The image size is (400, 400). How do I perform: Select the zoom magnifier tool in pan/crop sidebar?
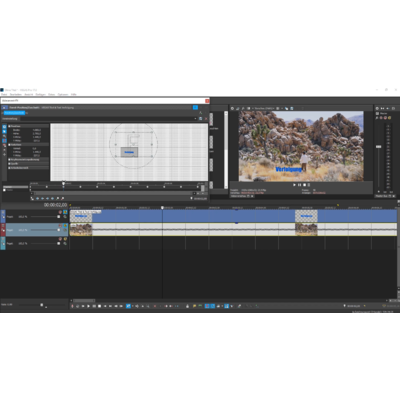coord(4,136)
